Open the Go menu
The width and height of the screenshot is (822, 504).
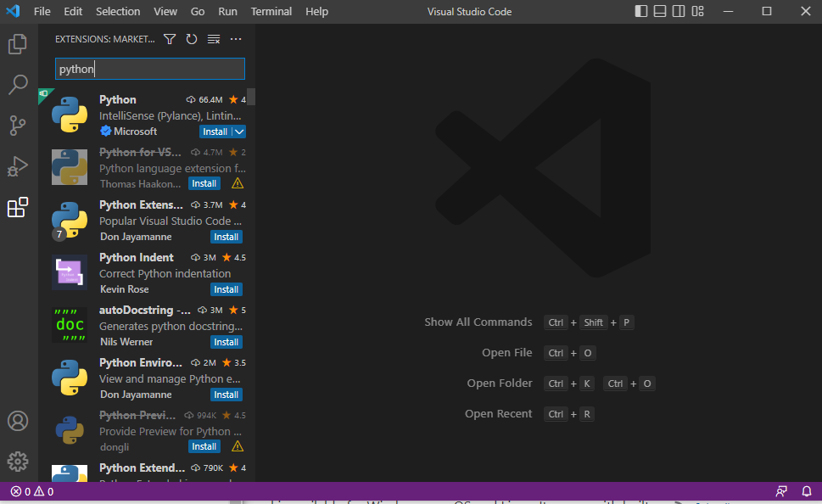point(198,12)
